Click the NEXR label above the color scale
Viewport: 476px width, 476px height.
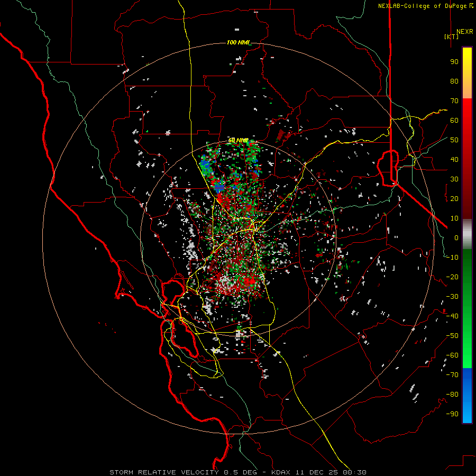click(464, 31)
